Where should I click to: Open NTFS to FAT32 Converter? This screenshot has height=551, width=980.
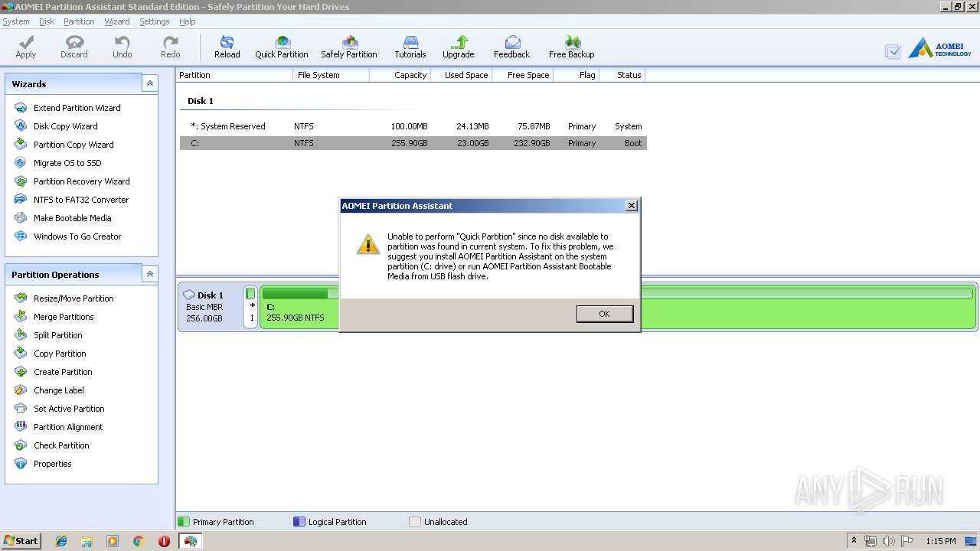point(81,200)
